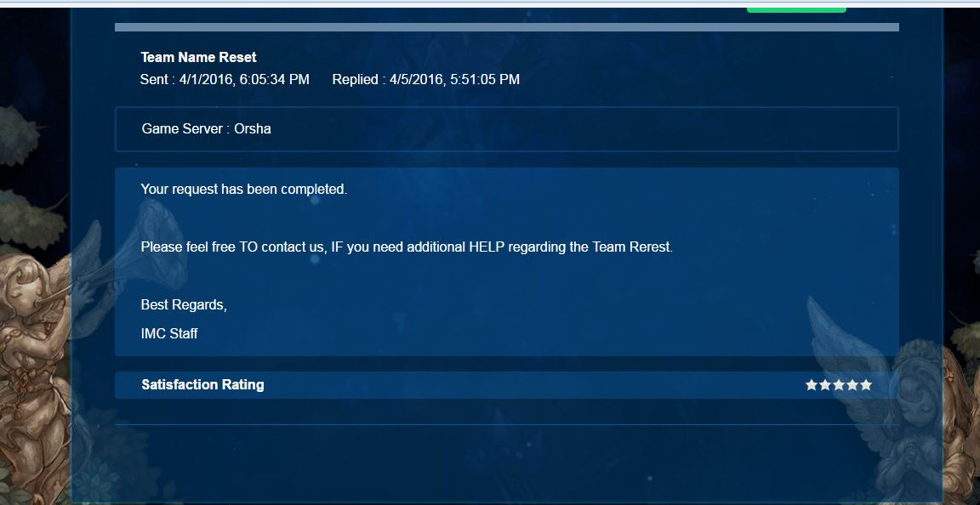Viewport: 980px width, 505px height.
Task: Choose the fourth satisfaction star
Action: [x=852, y=385]
